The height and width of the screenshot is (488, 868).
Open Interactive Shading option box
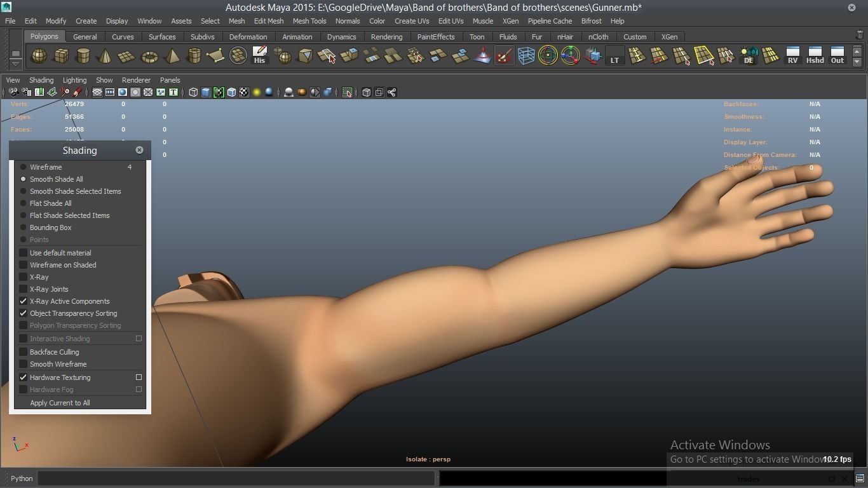[139, 339]
